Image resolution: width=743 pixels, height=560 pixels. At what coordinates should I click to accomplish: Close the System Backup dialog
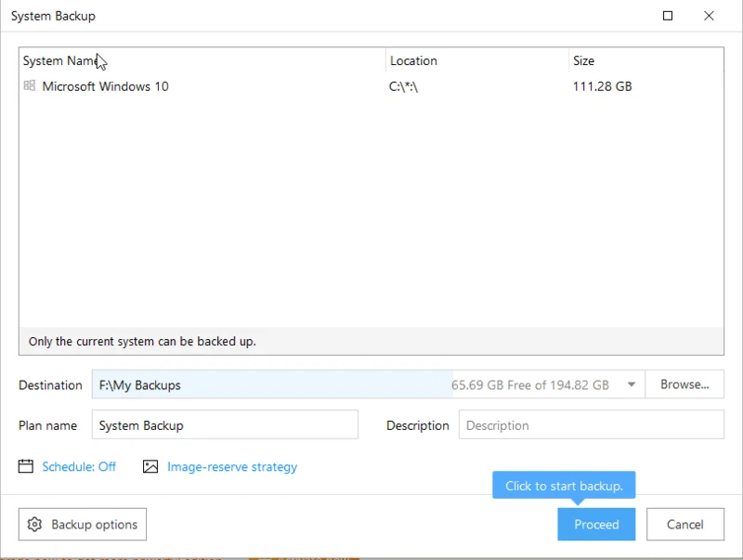point(709,16)
